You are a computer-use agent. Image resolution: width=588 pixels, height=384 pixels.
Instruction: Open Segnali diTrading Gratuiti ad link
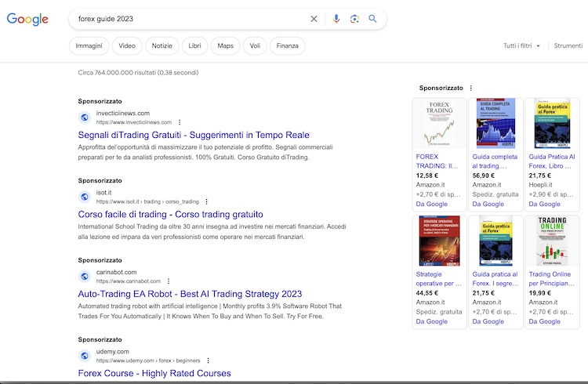click(194, 135)
